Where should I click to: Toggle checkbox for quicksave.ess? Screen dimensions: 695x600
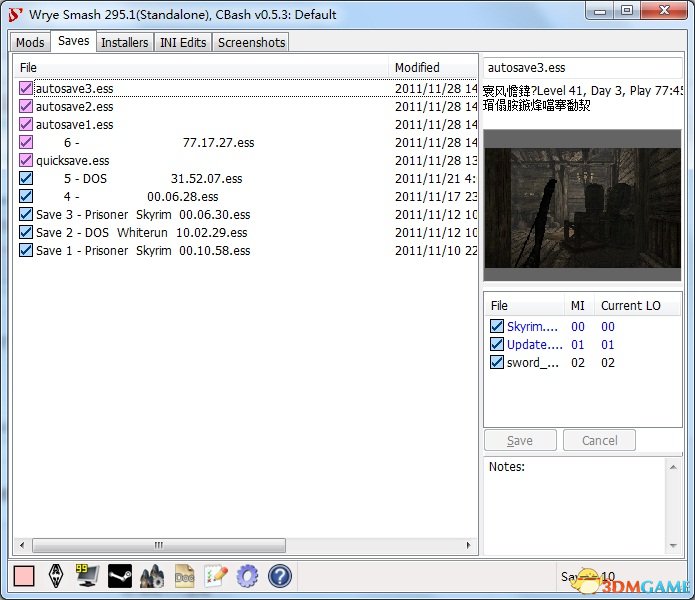click(x=26, y=160)
